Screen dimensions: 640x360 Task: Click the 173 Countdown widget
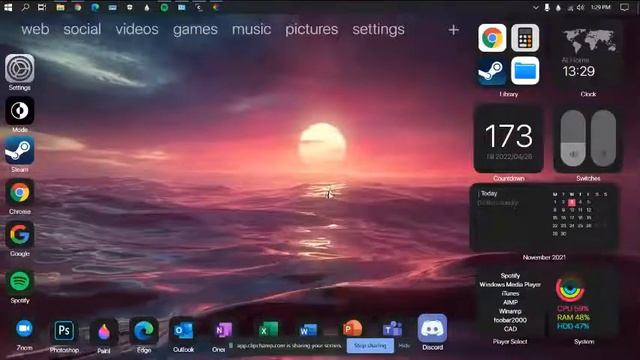click(509, 139)
